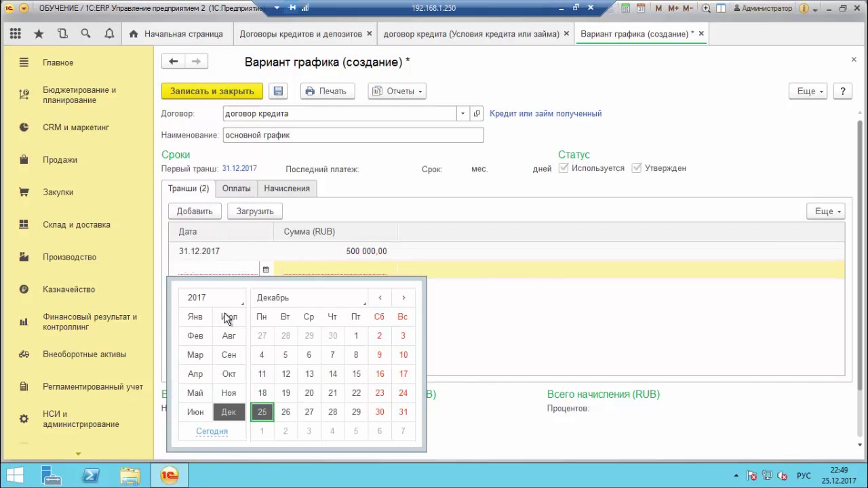Viewport: 868px width, 488px height.
Task: Toggle the panel layout icon in title bar
Action: [721, 9]
